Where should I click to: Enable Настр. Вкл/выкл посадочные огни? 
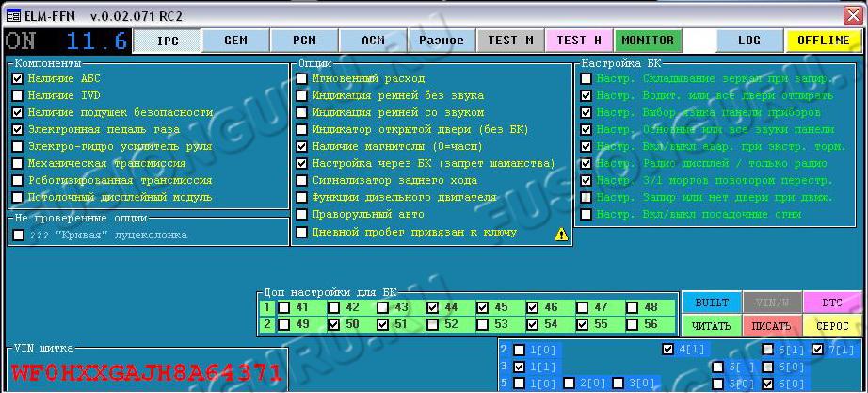point(587,215)
